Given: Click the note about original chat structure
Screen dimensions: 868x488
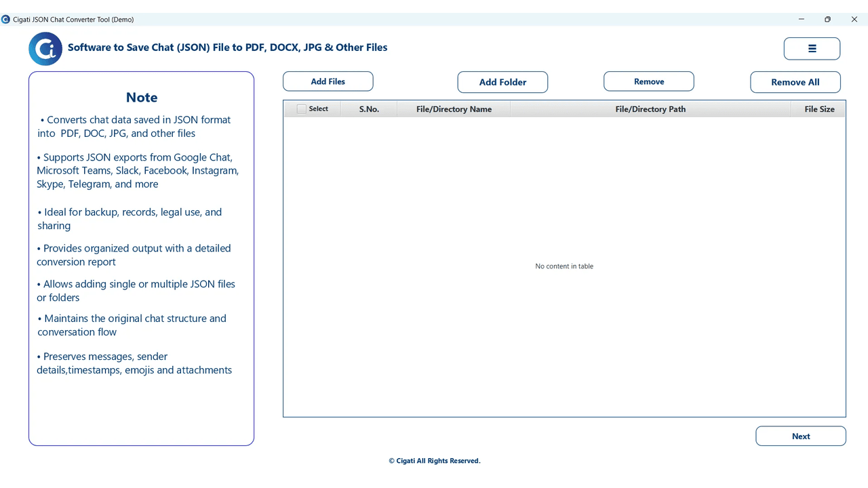Looking at the screenshot, I should coord(132,325).
